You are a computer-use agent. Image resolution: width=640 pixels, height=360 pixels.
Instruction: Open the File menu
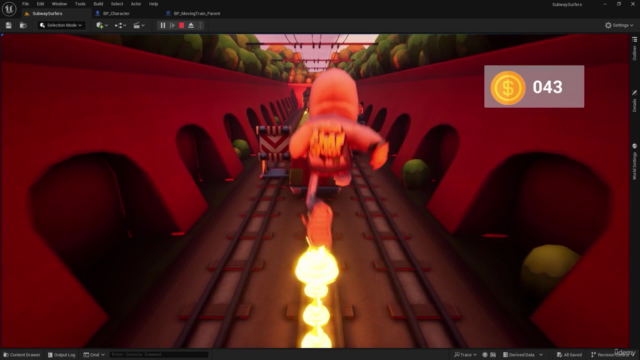click(x=25, y=4)
